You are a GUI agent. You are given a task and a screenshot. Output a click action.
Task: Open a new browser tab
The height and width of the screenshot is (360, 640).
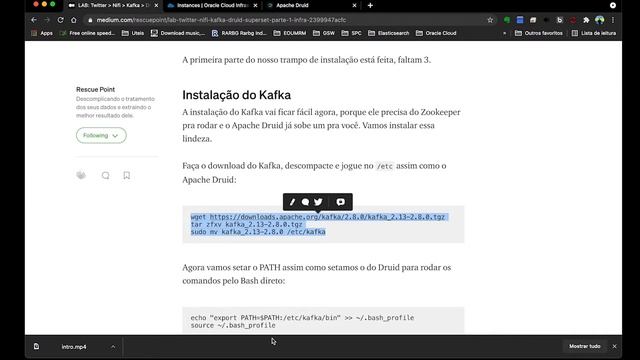370,5
